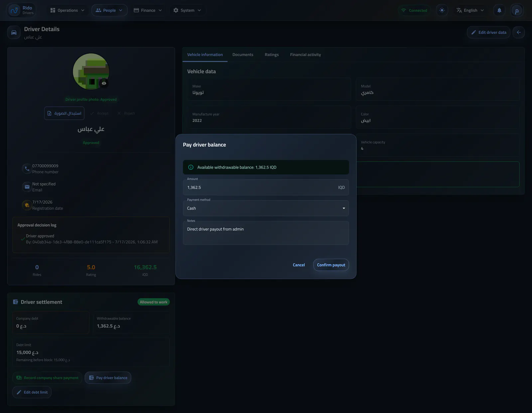Click the Debt limit 15,000 value

point(27,352)
